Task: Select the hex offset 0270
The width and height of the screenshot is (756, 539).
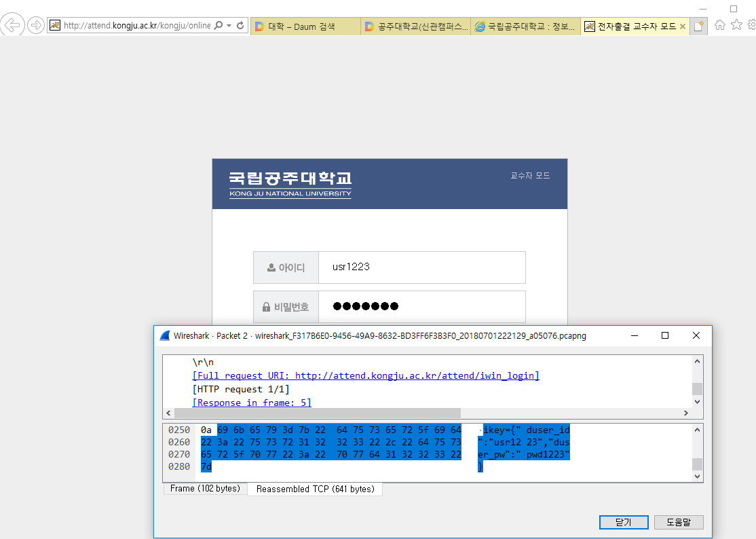Action: pos(179,455)
